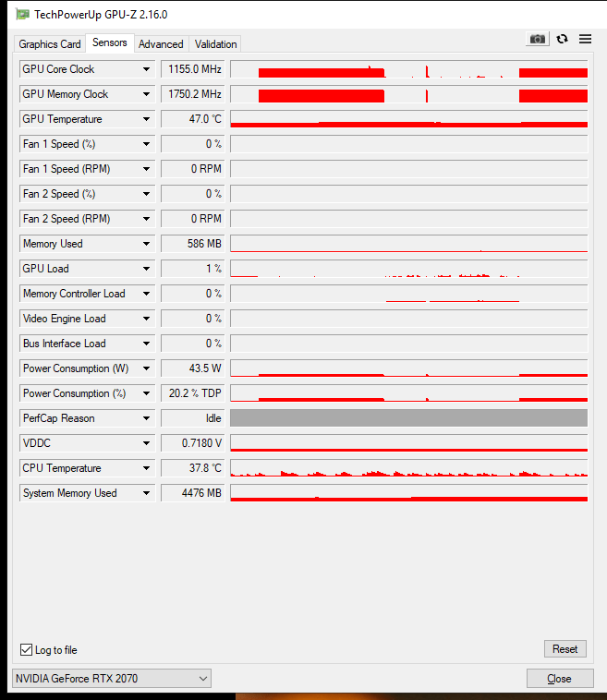This screenshot has width=607, height=700.
Task: Click the 1750.2 MHz memory clock value
Action: pos(193,94)
